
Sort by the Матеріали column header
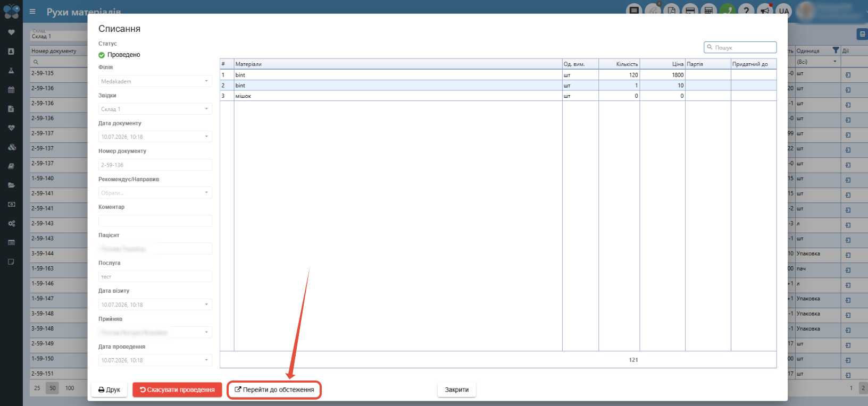tap(398, 64)
